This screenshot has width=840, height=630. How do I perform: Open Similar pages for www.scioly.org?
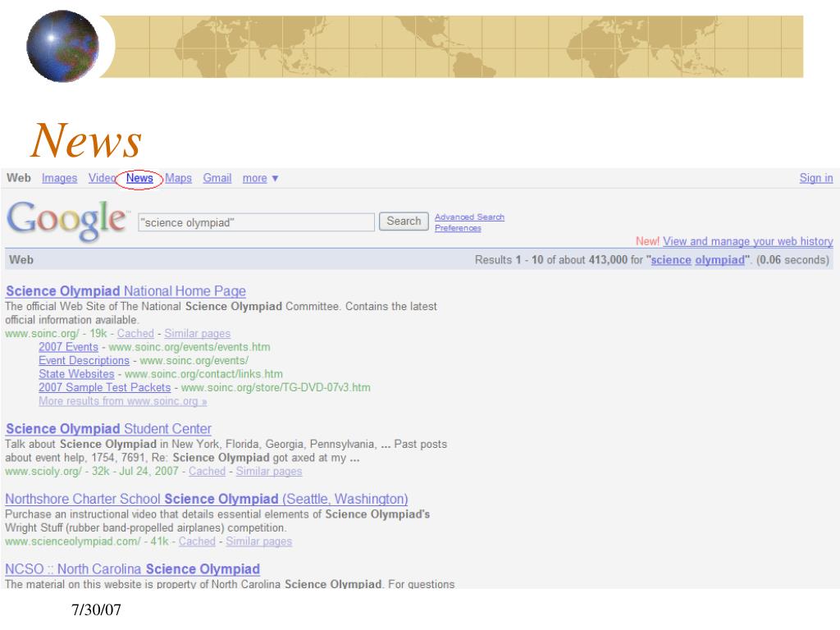click(269, 471)
